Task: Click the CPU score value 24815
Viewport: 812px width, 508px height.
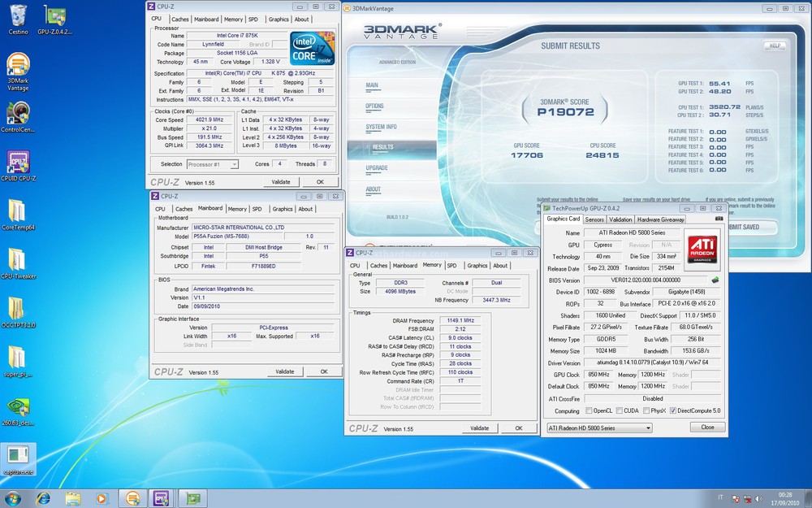Action: click(603, 155)
